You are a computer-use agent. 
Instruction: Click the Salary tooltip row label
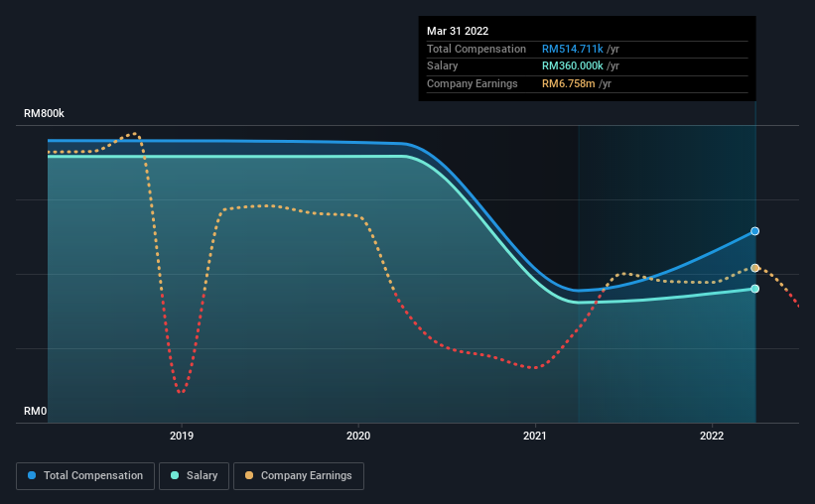pos(443,66)
